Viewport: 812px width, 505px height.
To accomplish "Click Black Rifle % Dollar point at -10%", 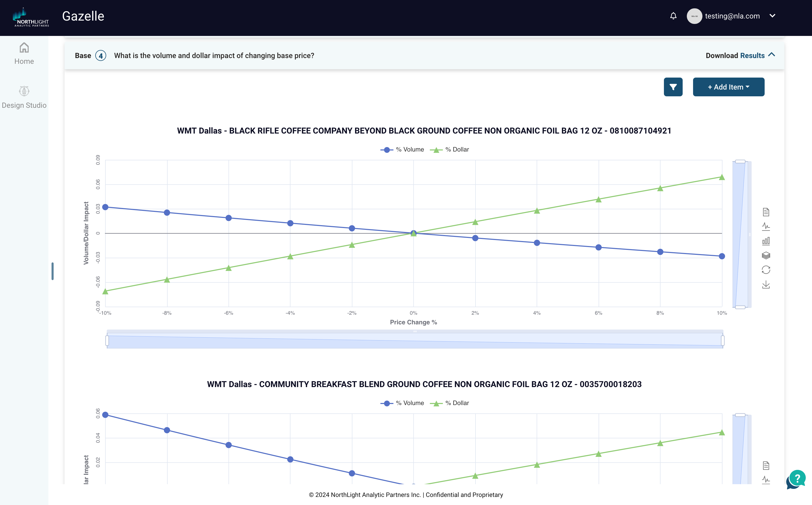I will [x=105, y=292].
